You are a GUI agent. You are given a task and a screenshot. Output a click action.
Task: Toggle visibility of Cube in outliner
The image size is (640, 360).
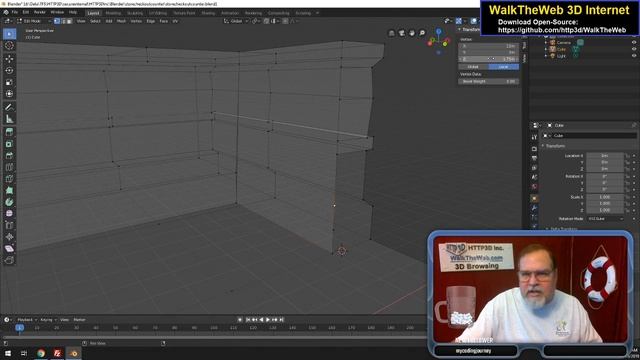634,49
